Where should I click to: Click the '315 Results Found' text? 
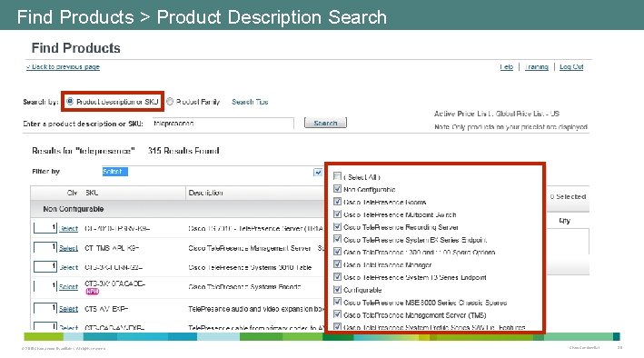pos(183,151)
